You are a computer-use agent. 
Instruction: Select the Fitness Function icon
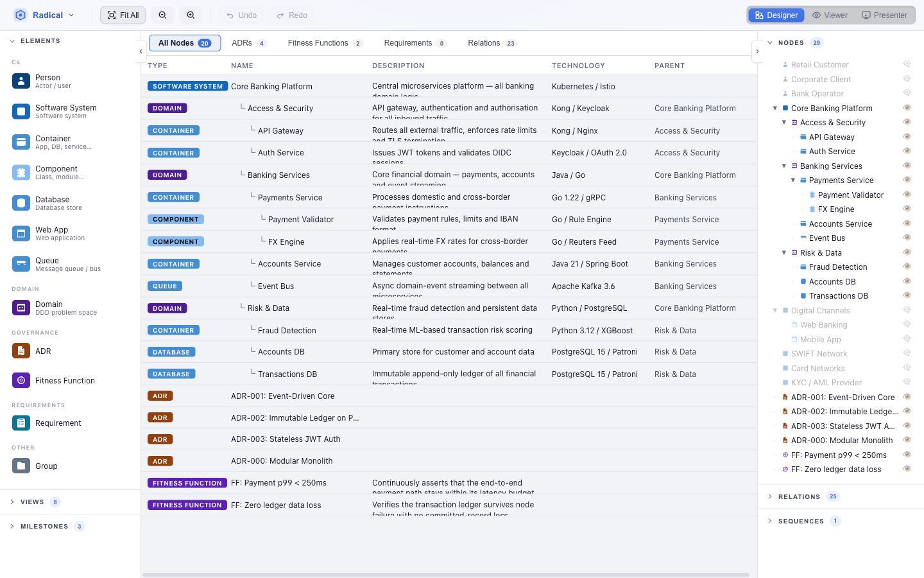[21, 380]
